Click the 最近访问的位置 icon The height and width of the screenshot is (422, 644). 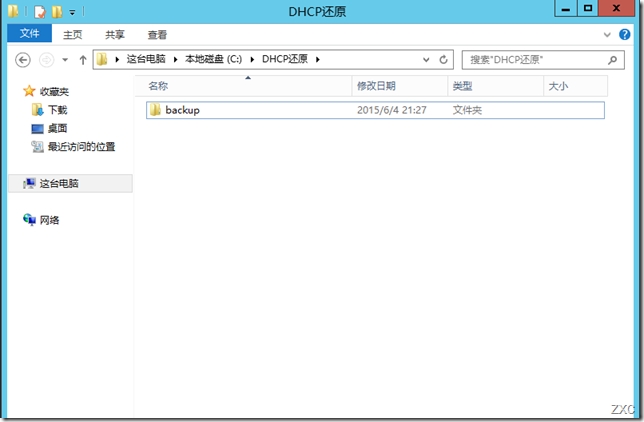point(37,147)
